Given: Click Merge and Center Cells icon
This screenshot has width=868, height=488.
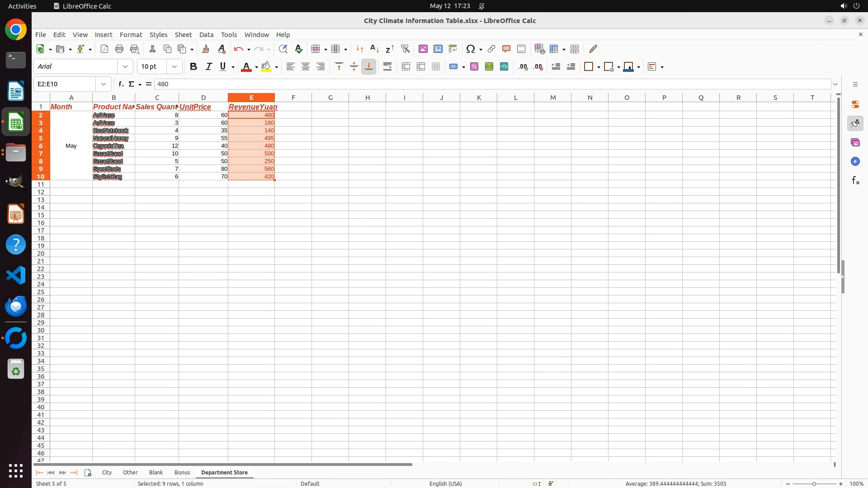Looking at the screenshot, I should [x=406, y=67].
